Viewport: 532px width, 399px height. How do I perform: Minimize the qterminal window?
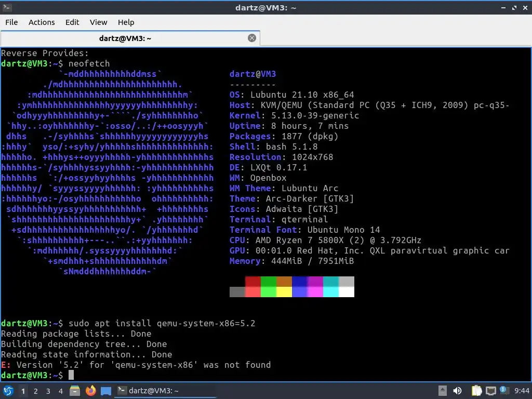coord(503,7)
